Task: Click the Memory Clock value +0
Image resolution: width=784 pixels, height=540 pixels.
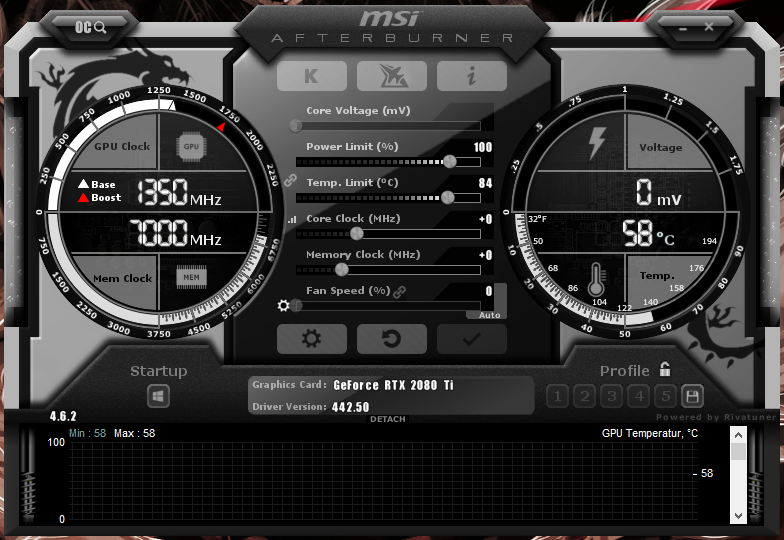Action: 486,255
